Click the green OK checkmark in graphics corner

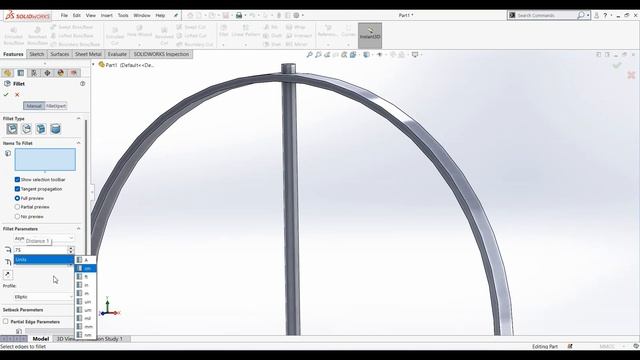(x=617, y=65)
